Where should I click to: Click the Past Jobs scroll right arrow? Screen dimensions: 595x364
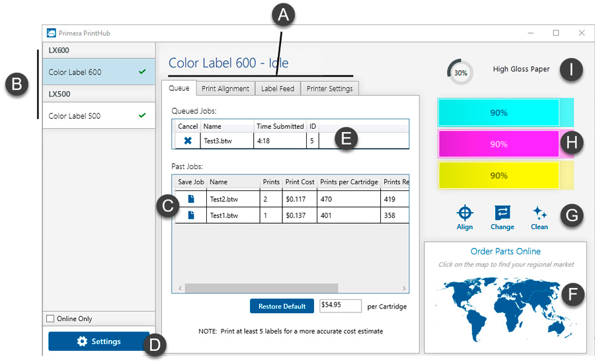tap(404, 288)
